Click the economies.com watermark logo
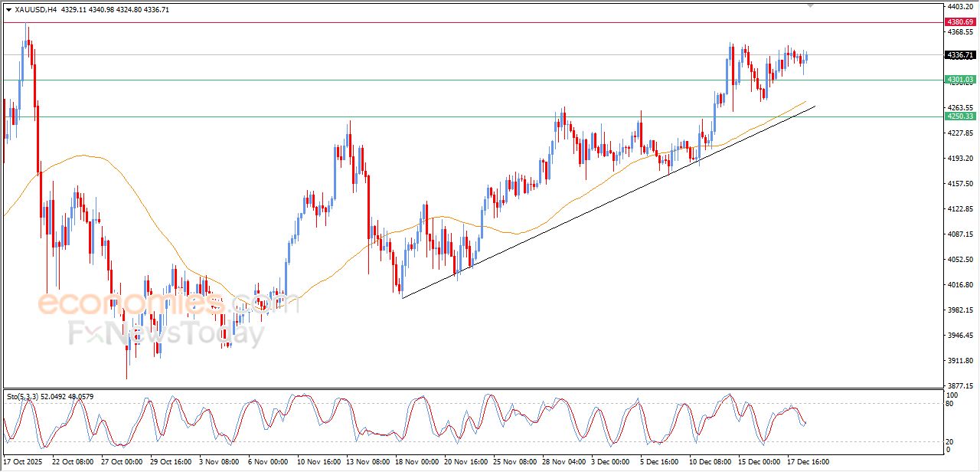Image resolution: width=980 pixels, height=472 pixels. coord(168,303)
